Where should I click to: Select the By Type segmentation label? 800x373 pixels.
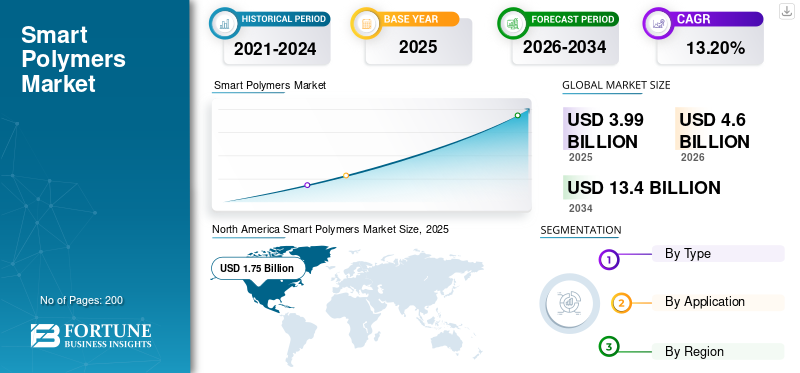coord(687,254)
